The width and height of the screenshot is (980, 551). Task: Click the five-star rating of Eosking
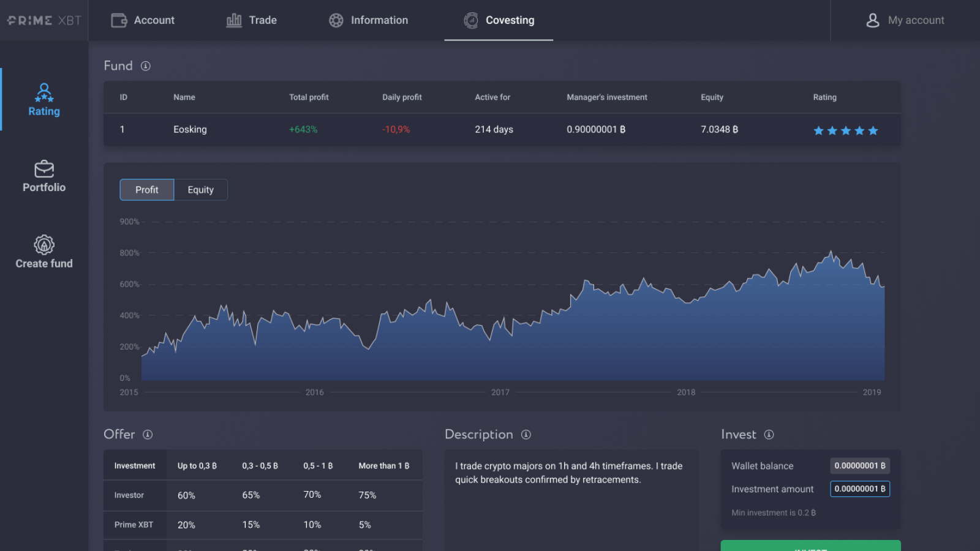846,130
